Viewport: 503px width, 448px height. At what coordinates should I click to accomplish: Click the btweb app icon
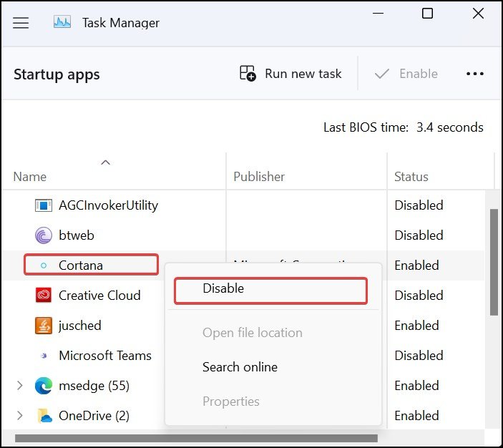click(x=44, y=235)
